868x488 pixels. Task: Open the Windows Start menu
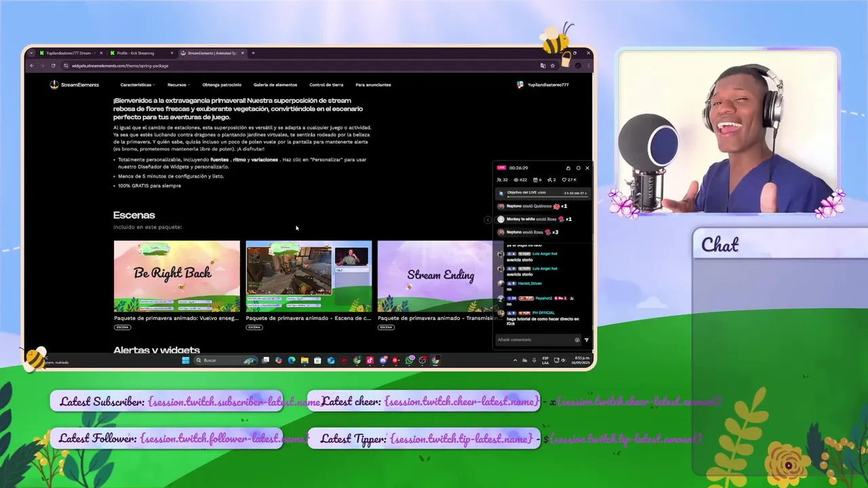click(185, 361)
